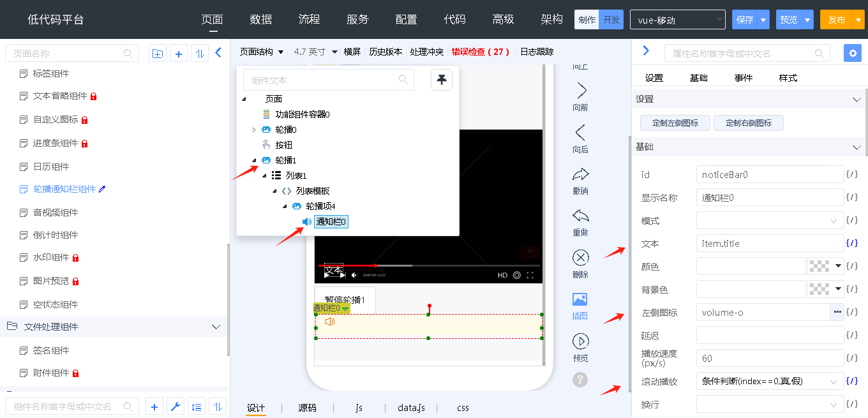The width and height of the screenshot is (868, 418).
Task: Open the 4.7 英寸 screen size dropdown
Action: coord(316,52)
